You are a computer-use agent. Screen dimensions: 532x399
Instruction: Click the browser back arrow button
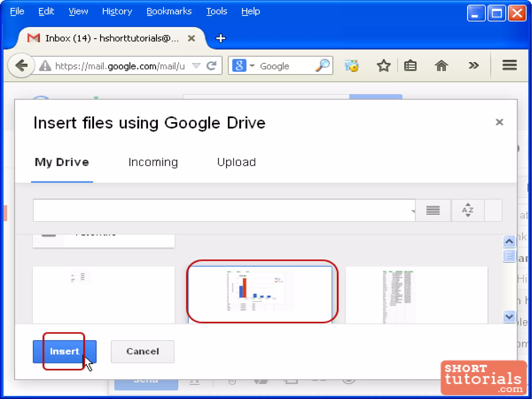pyautogui.click(x=21, y=66)
